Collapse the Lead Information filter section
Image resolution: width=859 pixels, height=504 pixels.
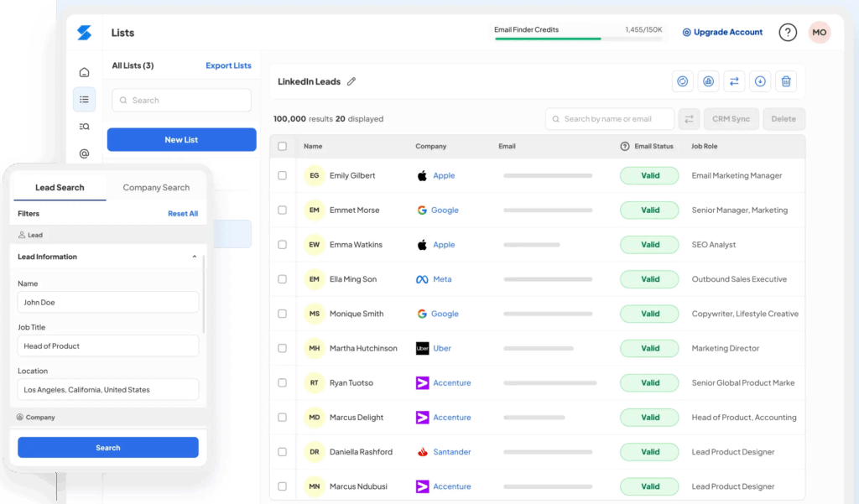click(x=194, y=257)
